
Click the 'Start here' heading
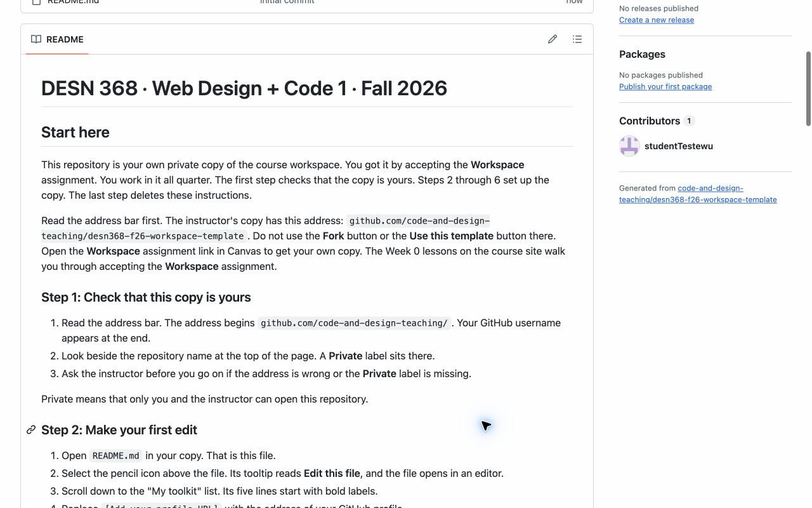tap(75, 132)
